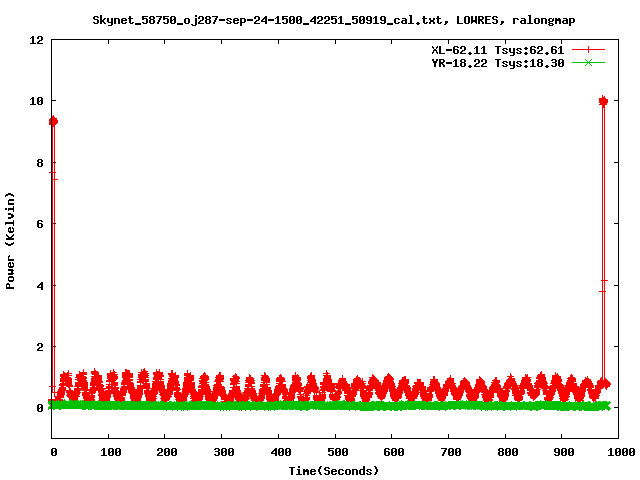The height and width of the screenshot is (480, 640).
Task: Click x-axis tick label 1000
Action: (621, 452)
